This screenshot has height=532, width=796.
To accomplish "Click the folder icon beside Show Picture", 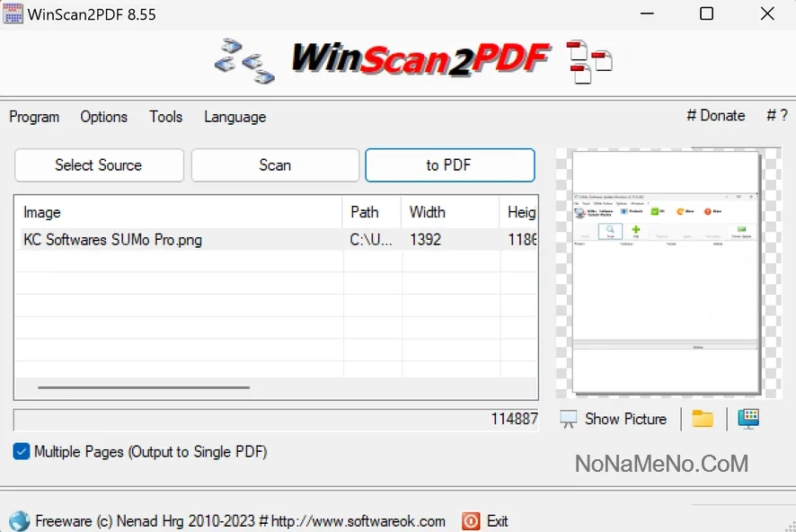I will [703, 419].
